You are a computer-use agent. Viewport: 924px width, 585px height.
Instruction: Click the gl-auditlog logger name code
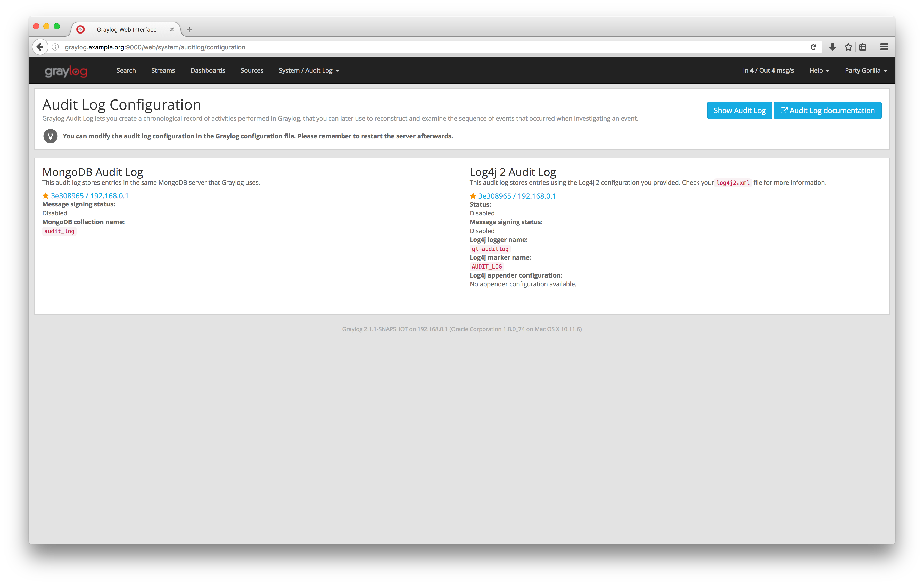(490, 249)
